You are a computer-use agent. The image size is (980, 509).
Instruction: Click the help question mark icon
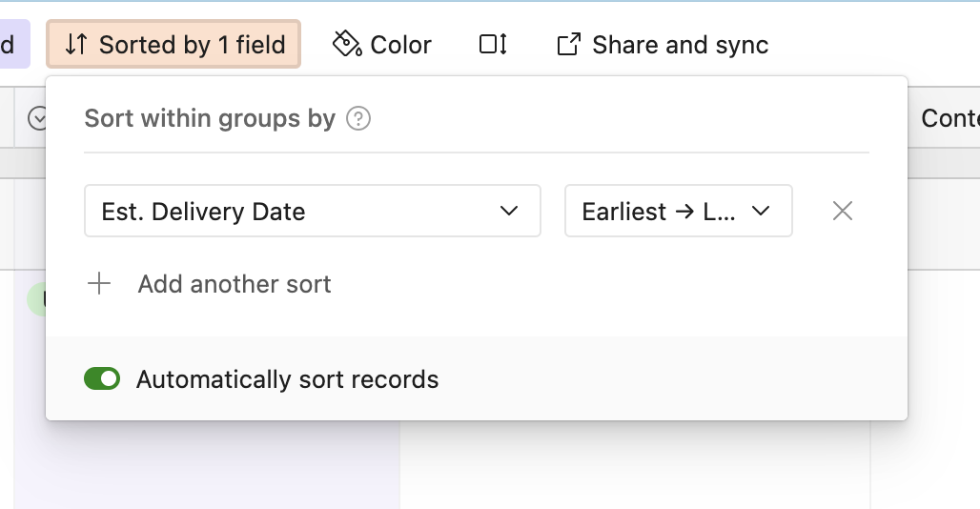tap(358, 119)
